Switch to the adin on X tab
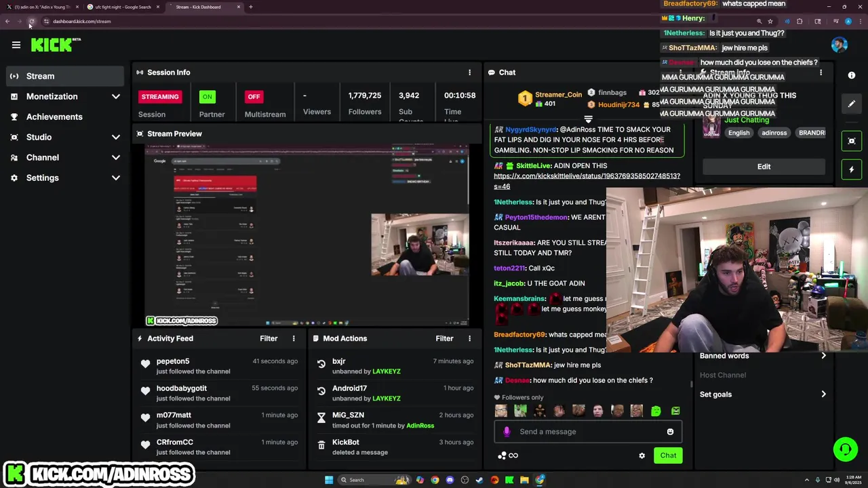The width and height of the screenshot is (868, 488). [41, 7]
